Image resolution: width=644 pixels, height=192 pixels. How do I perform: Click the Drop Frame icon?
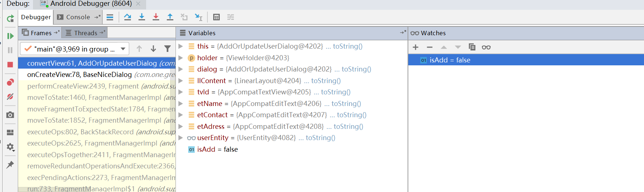click(184, 17)
